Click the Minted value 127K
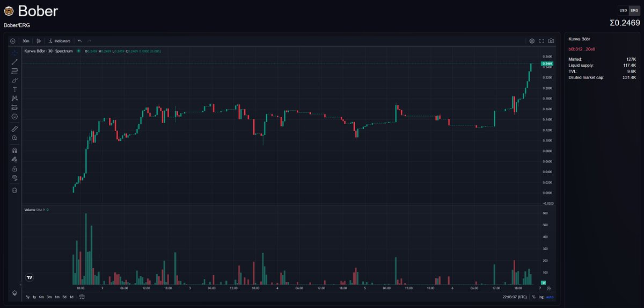This screenshot has height=308, width=644. [631, 59]
